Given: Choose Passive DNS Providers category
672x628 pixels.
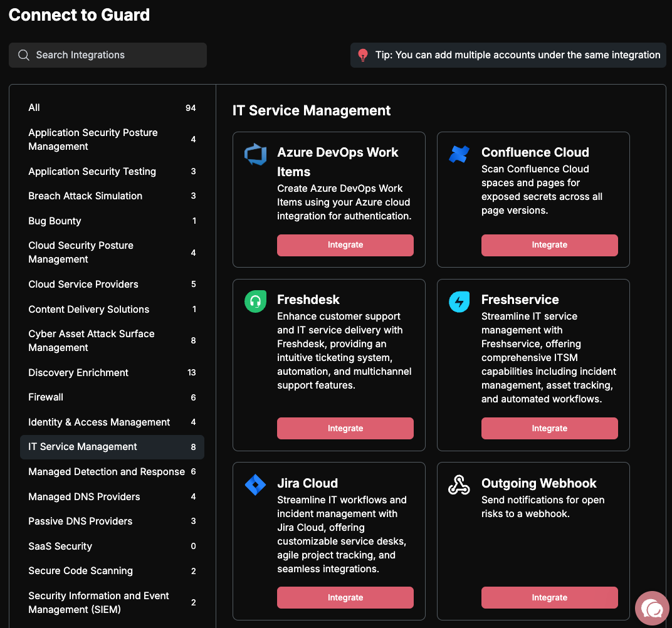Looking at the screenshot, I should pyautogui.click(x=112, y=521).
